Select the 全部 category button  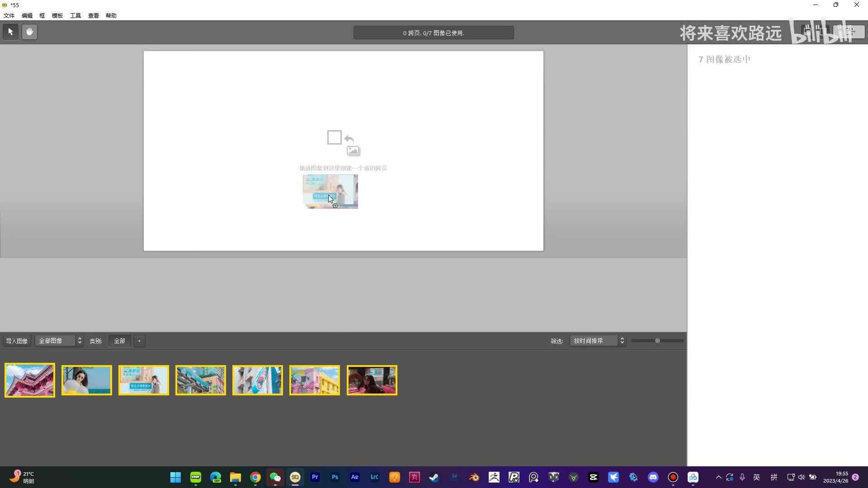tap(119, 341)
